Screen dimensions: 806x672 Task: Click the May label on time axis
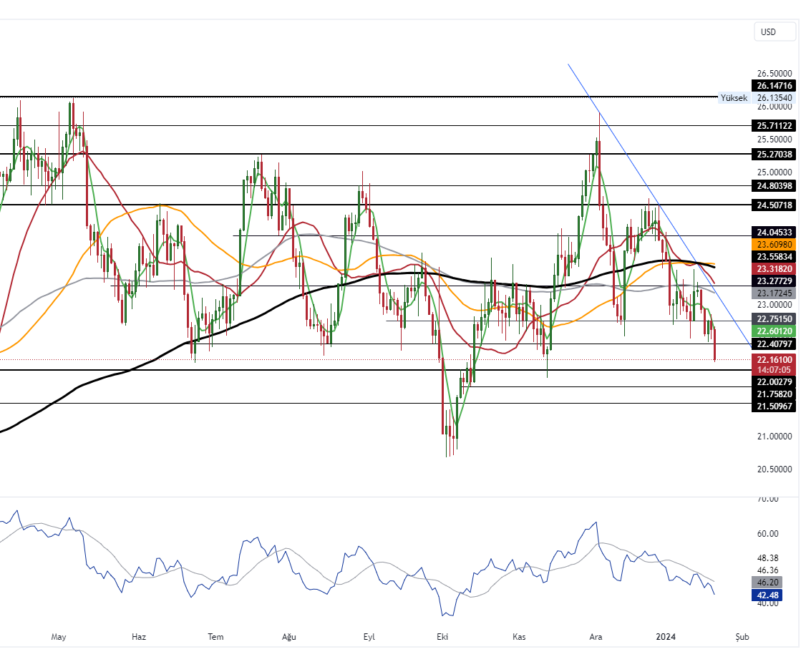59,637
